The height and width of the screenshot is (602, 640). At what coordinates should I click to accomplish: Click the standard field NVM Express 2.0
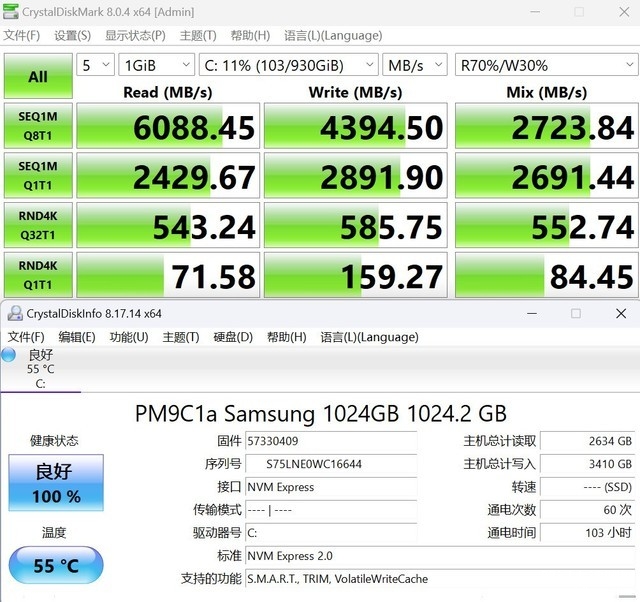440,555
